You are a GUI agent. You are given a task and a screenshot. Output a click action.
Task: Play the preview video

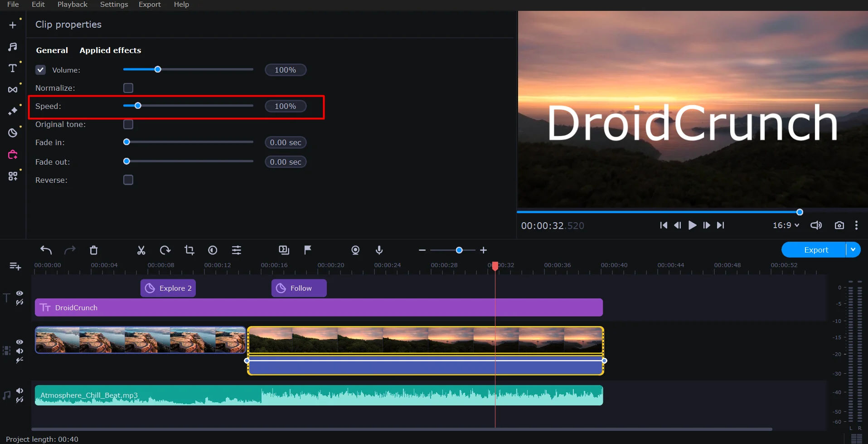692,225
